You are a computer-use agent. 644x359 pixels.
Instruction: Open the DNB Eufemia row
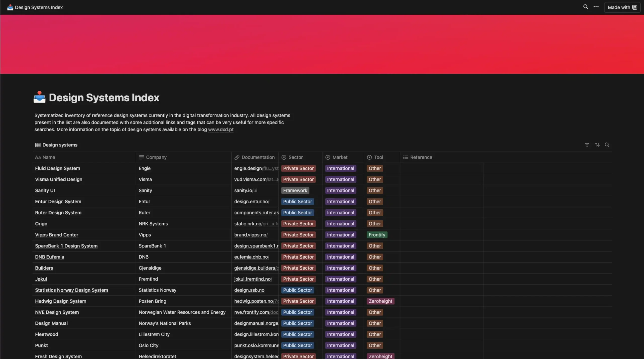coord(50,257)
